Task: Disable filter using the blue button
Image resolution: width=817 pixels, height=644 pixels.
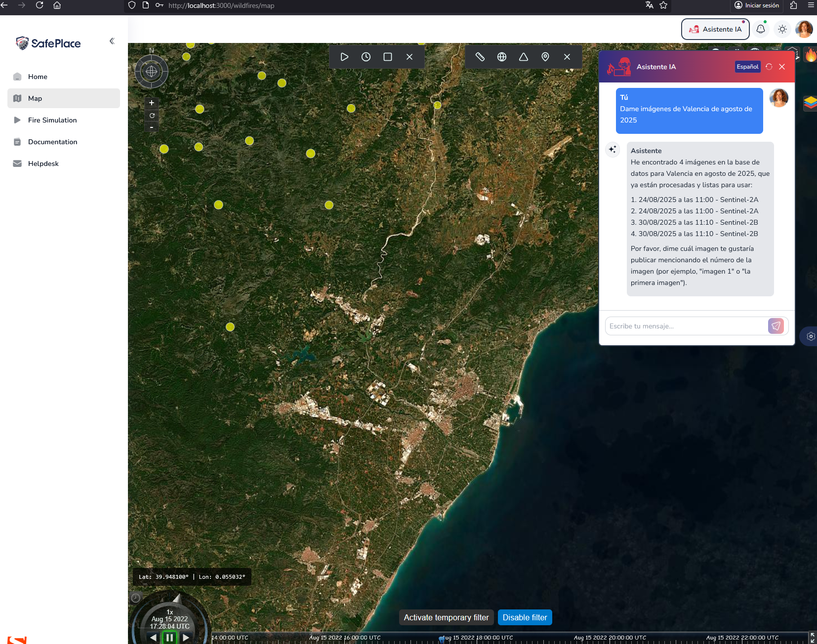Action: 525,617
